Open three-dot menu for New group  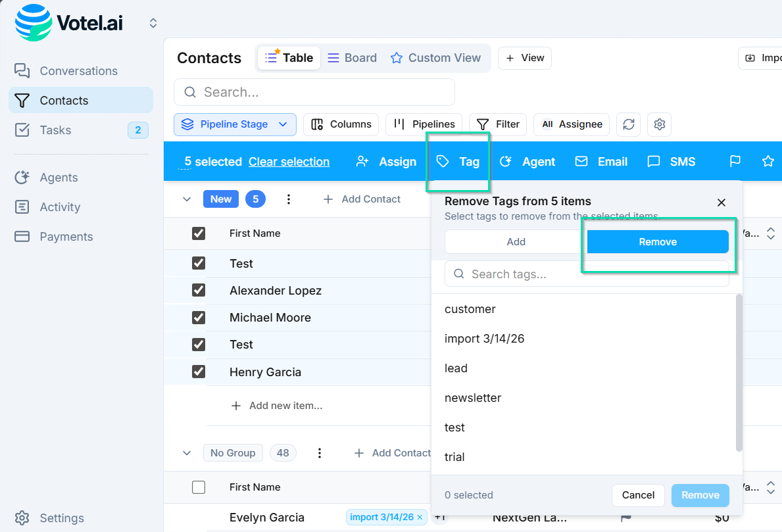[289, 199]
